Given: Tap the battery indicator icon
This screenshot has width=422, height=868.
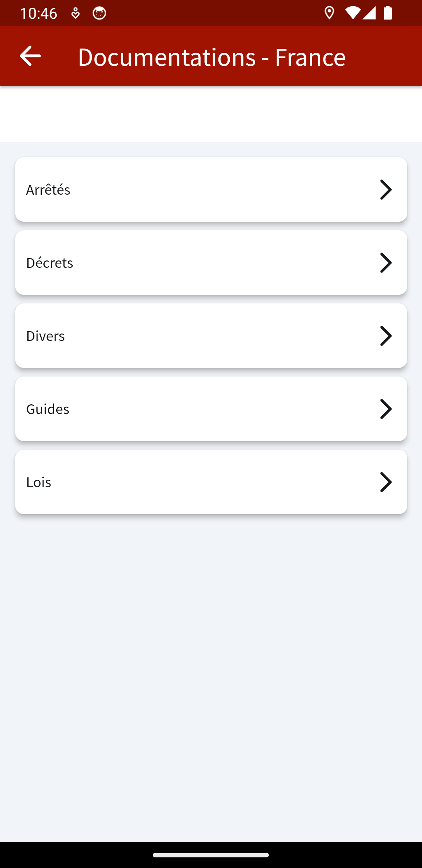Looking at the screenshot, I should [x=388, y=13].
